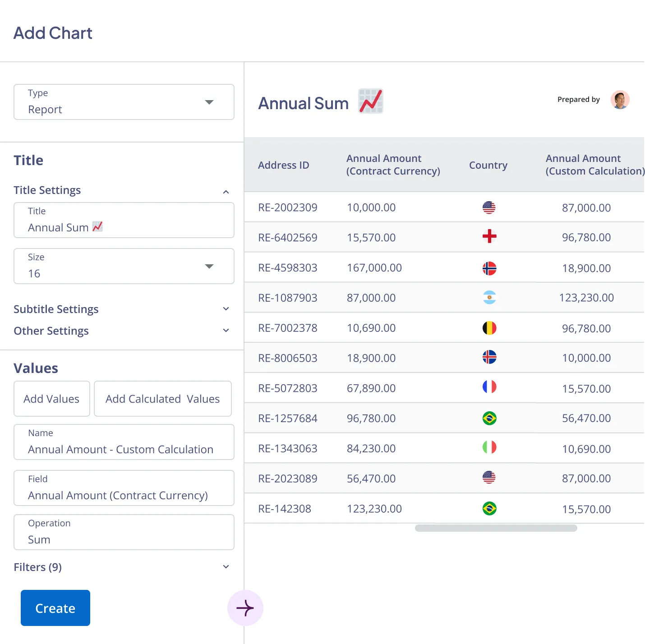
Task: Click the Name input field
Action: click(x=124, y=442)
